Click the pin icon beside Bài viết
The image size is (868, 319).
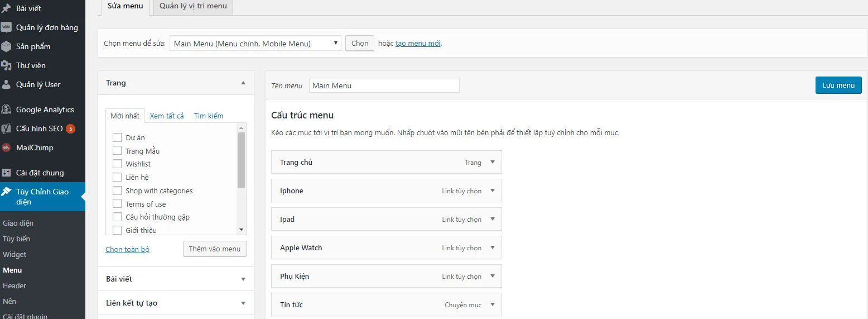pos(6,8)
